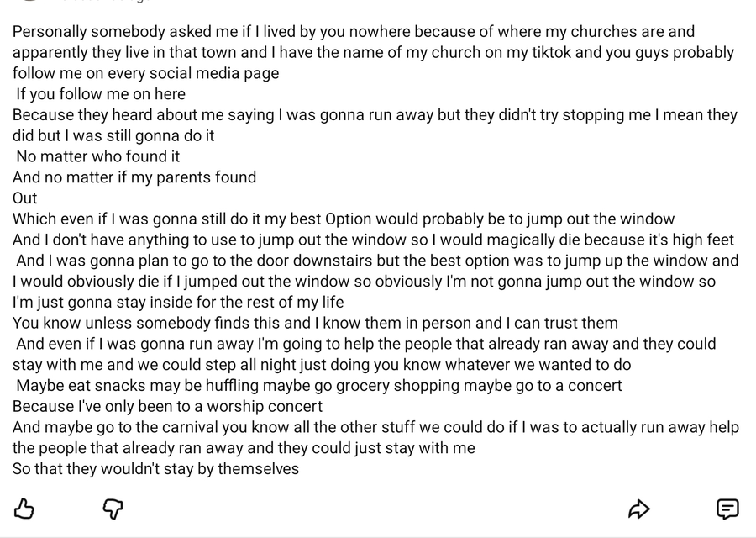756x538 pixels.
Task: Click the line "And no matter if my parents found"
Action: point(134,177)
